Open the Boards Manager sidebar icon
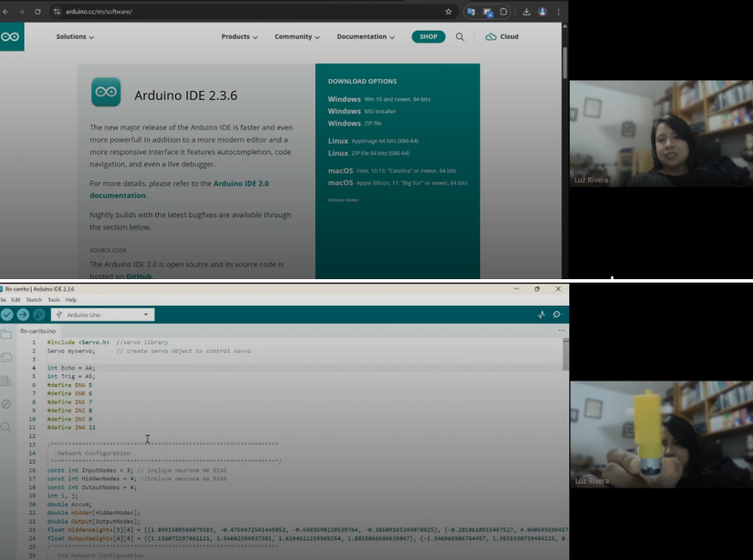The image size is (753, 560). [7, 357]
